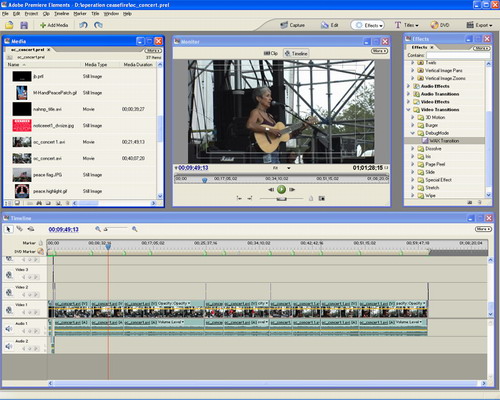Click the Capture button
The height and width of the screenshot is (400, 500).
pyautogui.click(x=292, y=25)
